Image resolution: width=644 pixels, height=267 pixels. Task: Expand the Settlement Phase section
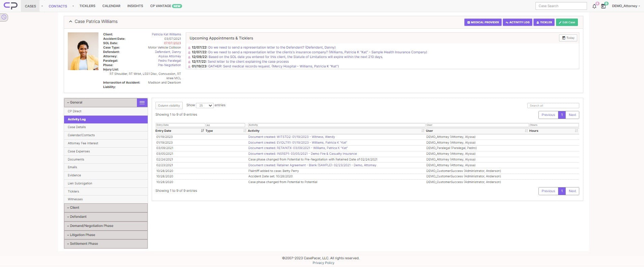[106, 244]
